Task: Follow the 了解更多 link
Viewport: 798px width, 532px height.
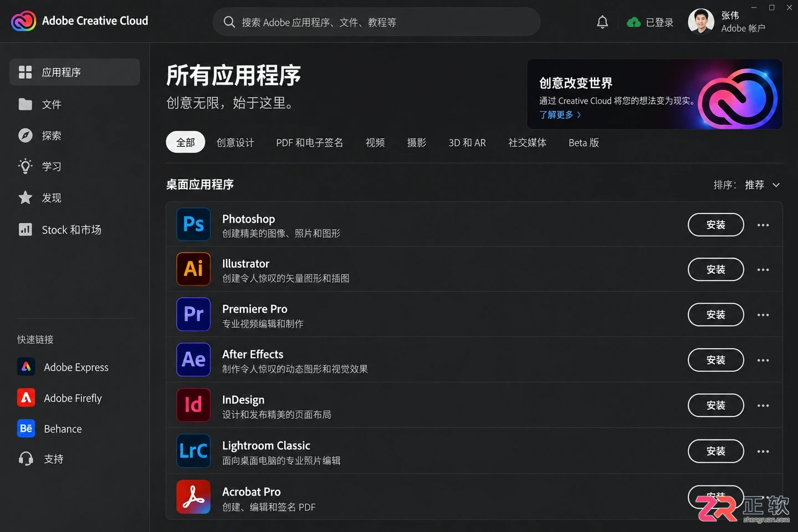Action: pos(560,115)
